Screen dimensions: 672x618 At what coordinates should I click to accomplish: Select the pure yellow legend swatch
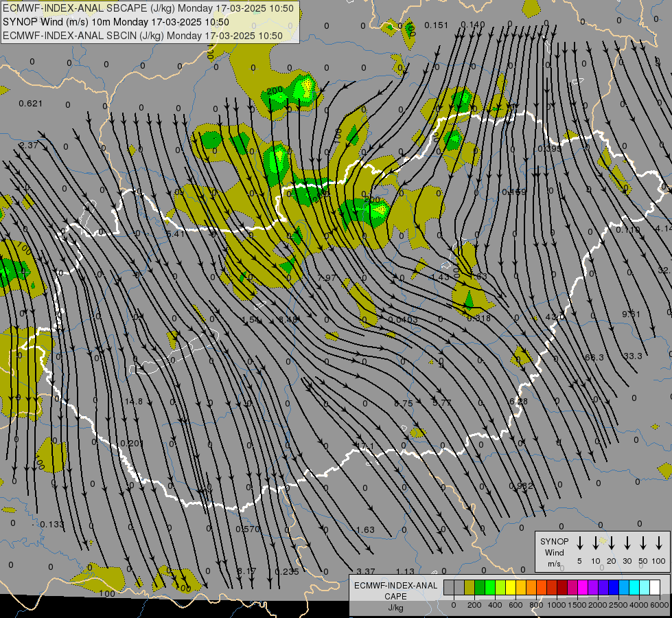[x=511, y=587]
